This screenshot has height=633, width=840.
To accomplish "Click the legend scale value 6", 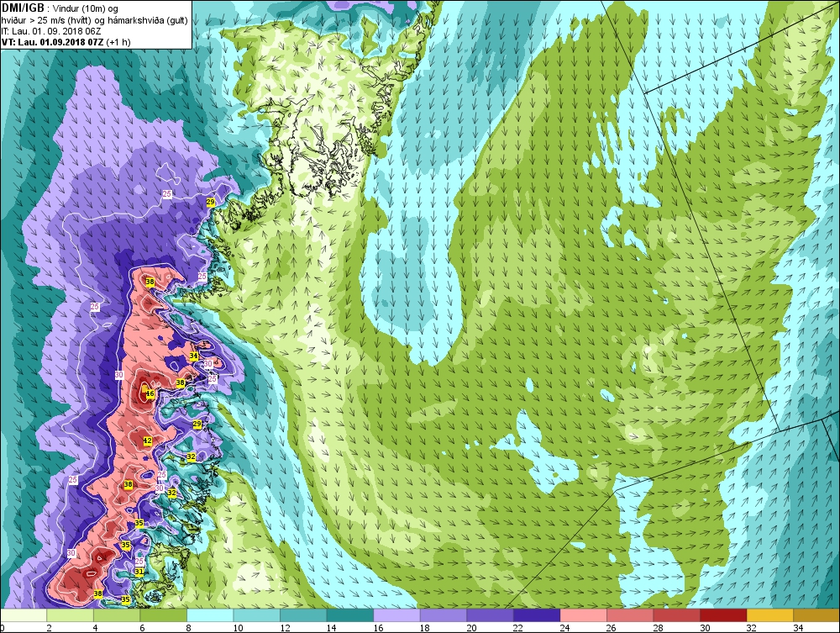I will (x=142, y=628).
